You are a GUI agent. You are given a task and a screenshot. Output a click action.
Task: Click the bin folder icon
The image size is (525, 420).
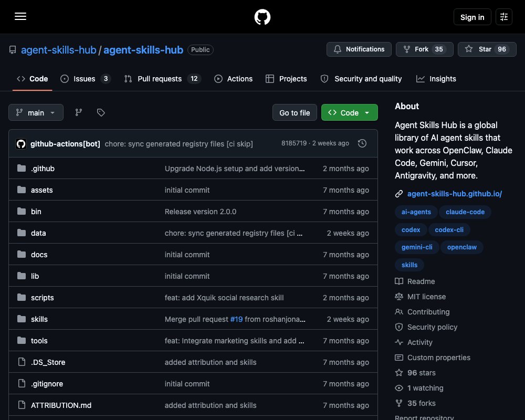[22, 211]
